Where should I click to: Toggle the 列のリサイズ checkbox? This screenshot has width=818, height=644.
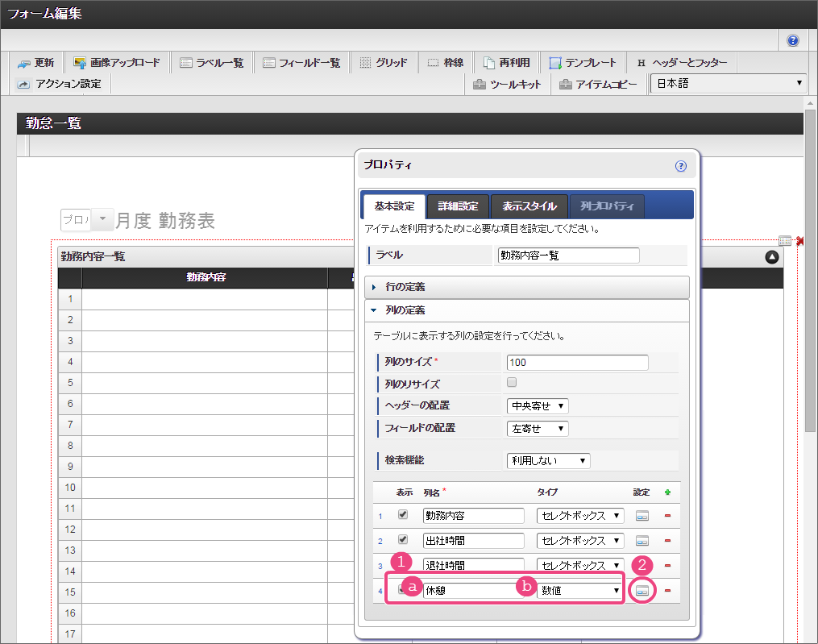point(512,383)
